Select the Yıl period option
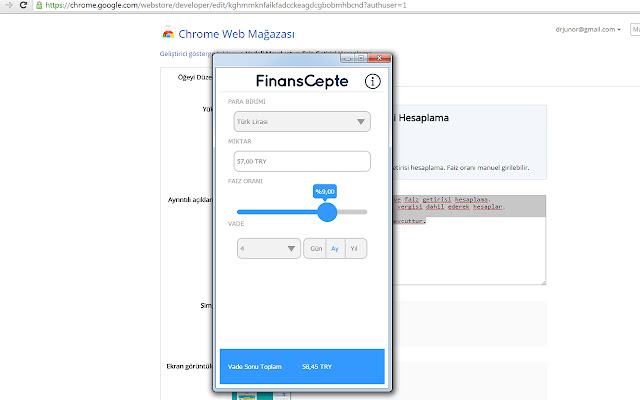The width and height of the screenshot is (640, 400). tap(355, 249)
